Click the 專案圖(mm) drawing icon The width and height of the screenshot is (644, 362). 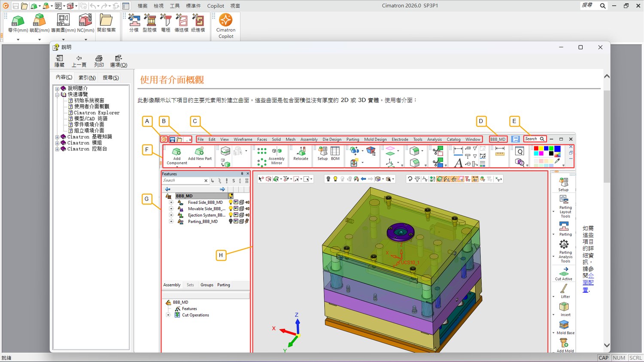pyautogui.click(x=63, y=20)
